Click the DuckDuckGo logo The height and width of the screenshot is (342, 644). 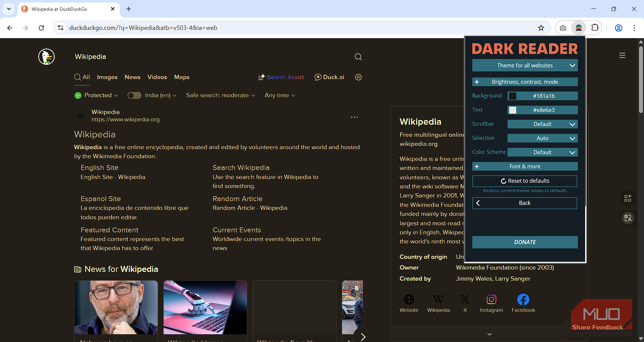[46, 57]
